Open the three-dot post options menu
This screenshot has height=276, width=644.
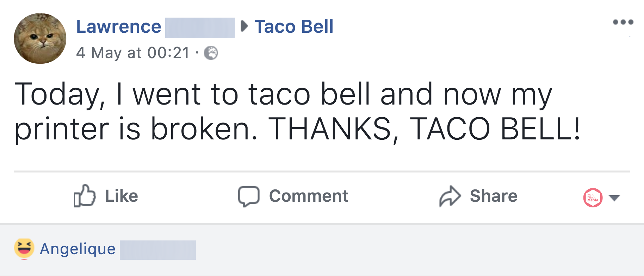pyautogui.click(x=623, y=22)
